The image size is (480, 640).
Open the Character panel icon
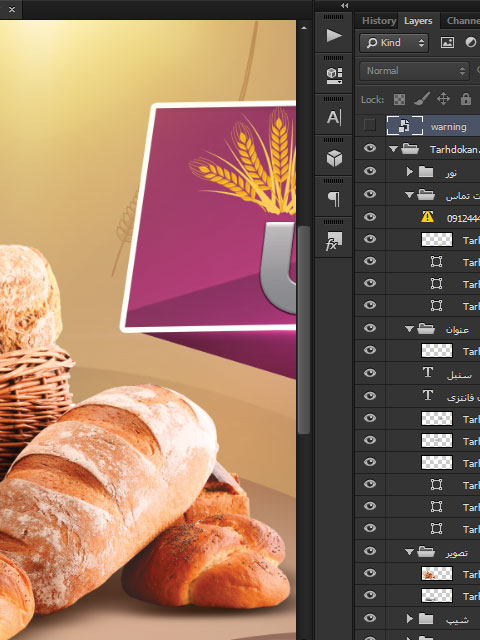(334, 118)
